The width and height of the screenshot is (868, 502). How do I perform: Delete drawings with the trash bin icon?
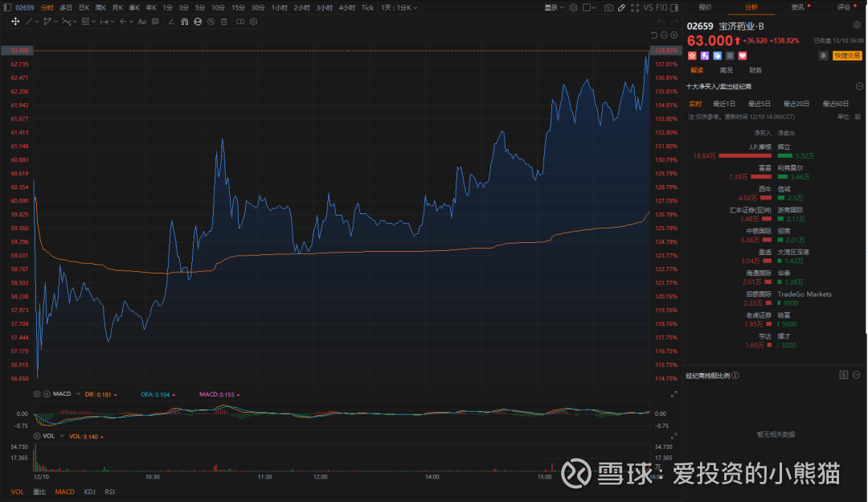(224, 22)
